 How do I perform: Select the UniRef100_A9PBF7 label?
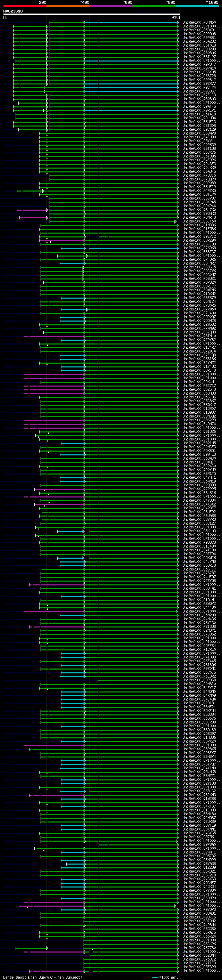(199, 64)
